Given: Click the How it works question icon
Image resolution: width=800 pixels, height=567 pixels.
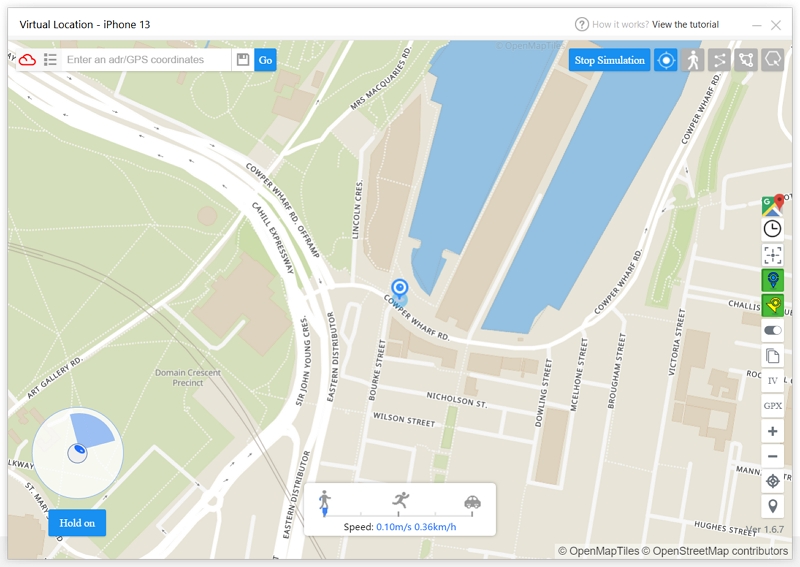Looking at the screenshot, I should coord(582,24).
